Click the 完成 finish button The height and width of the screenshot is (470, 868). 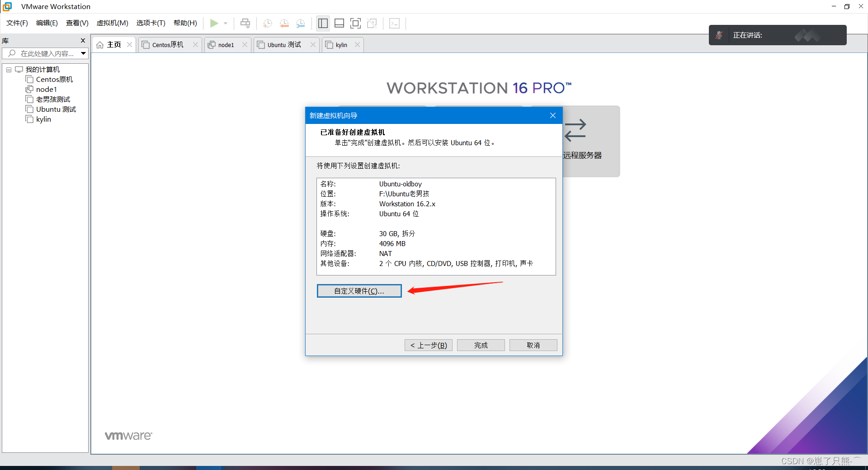click(481, 345)
